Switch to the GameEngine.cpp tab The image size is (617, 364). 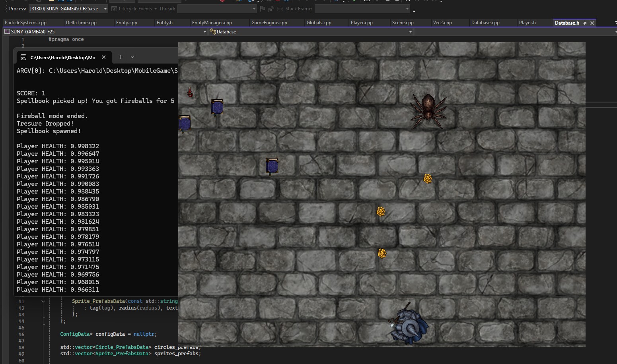[x=269, y=23]
